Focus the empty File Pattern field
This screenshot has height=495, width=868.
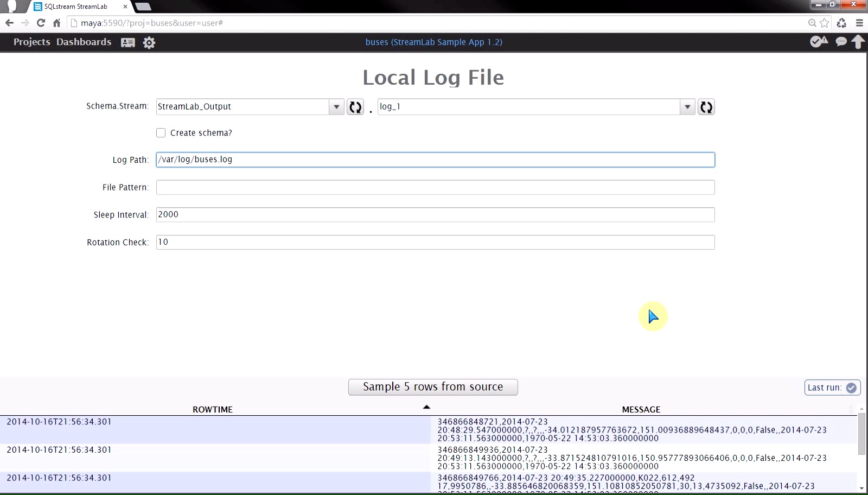435,187
